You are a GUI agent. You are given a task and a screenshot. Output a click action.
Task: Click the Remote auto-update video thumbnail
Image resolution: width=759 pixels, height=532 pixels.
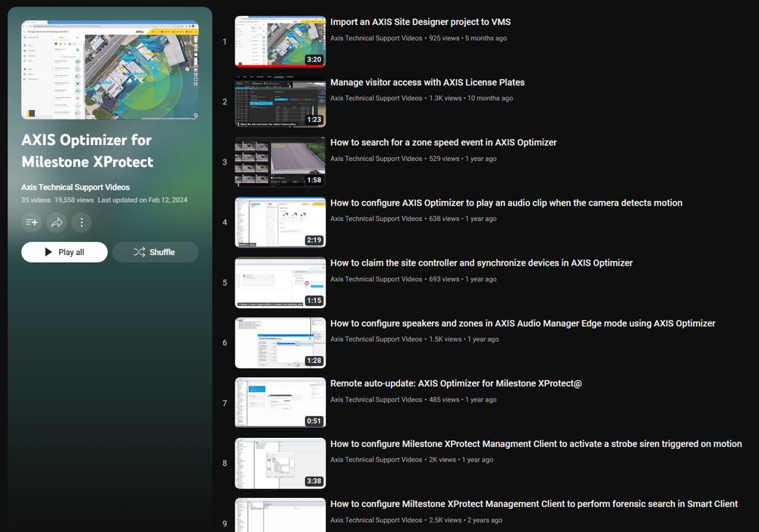point(280,403)
